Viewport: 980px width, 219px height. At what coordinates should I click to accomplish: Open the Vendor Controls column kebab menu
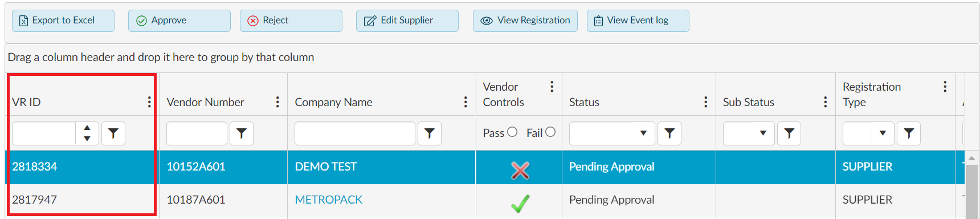click(x=552, y=87)
